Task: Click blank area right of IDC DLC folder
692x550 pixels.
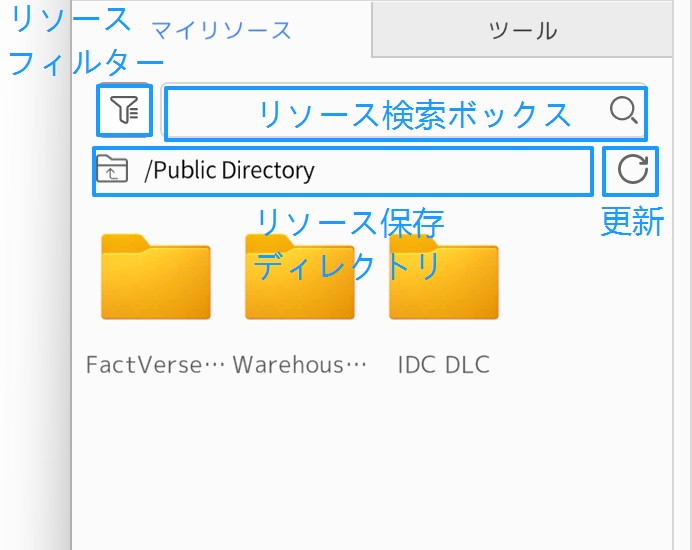Action: [590, 290]
